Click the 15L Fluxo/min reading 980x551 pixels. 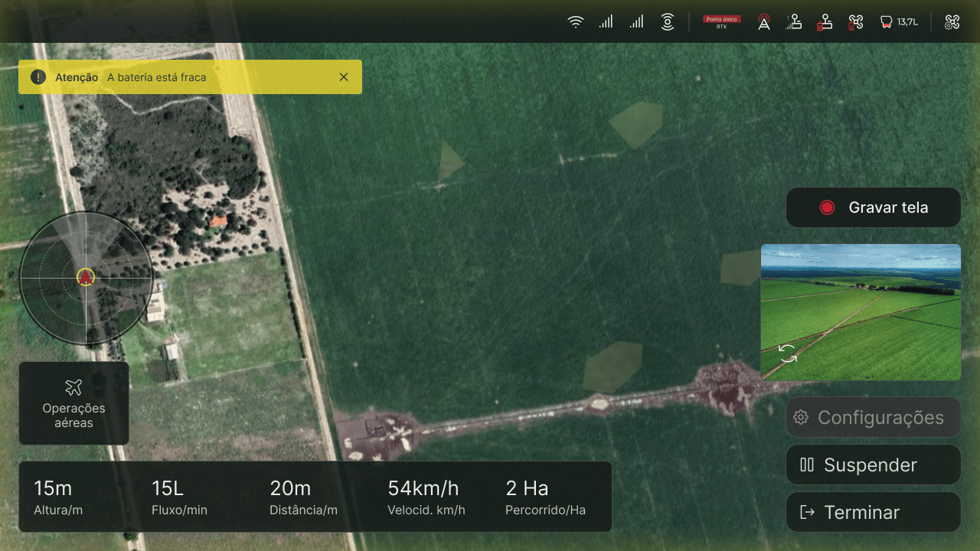tap(179, 497)
